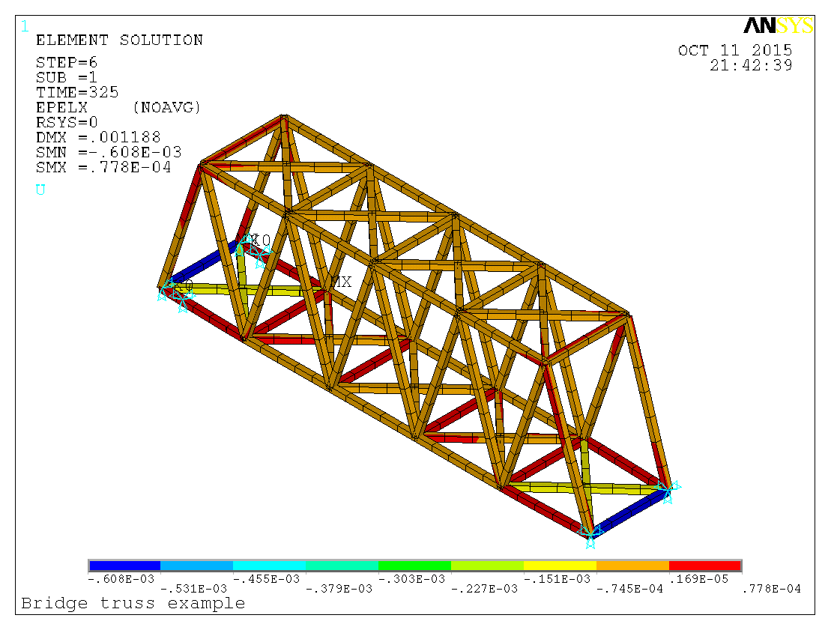Click the rightmost cyan support constraint symbol

pos(667,491)
